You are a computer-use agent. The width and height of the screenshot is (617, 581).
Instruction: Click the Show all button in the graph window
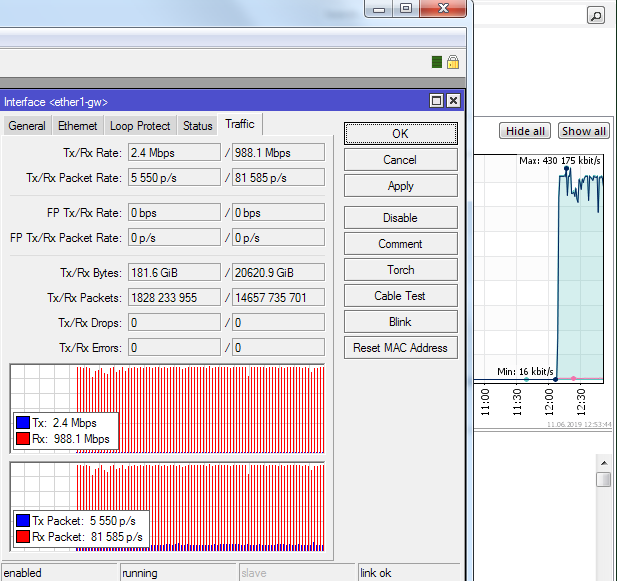tap(584, 131)
